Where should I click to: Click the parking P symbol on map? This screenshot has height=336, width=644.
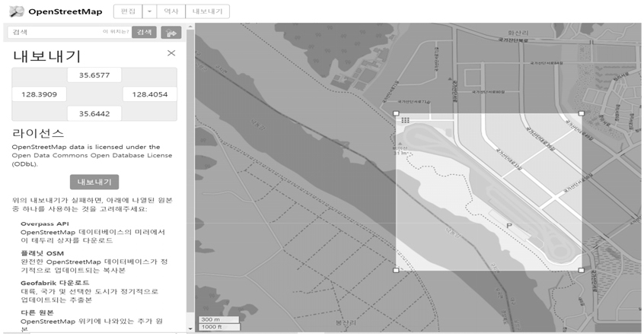click(509, 225)
